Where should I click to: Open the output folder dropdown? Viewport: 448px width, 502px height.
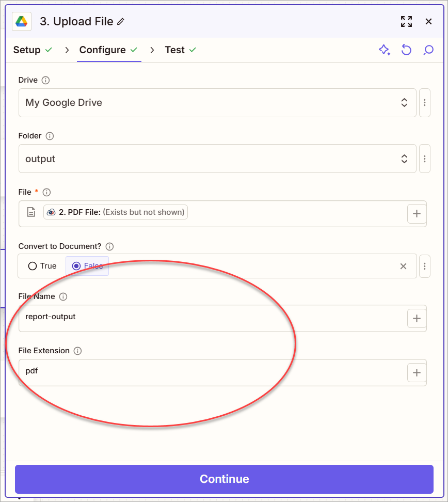pyautogui.click(x=217, y=159)
